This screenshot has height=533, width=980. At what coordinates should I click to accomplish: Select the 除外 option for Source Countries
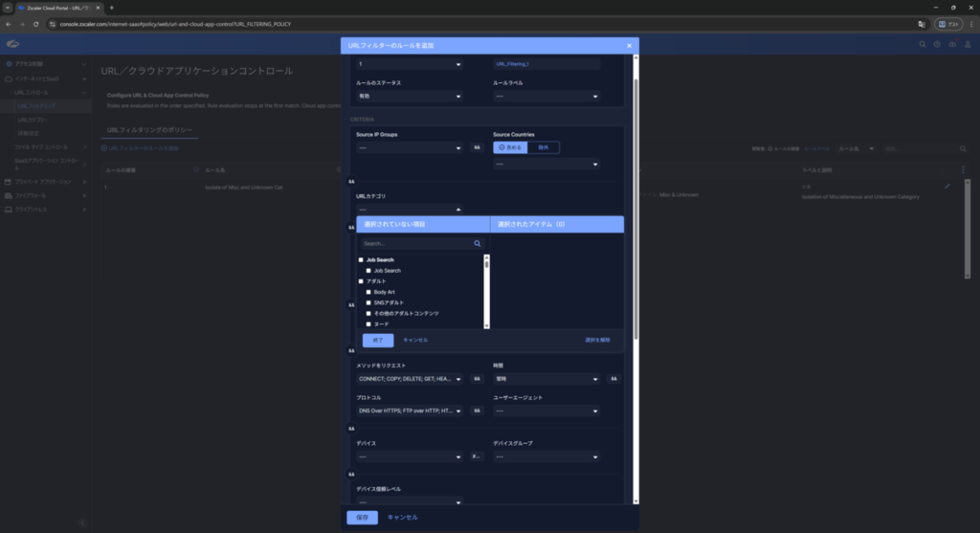coord(543,147)
